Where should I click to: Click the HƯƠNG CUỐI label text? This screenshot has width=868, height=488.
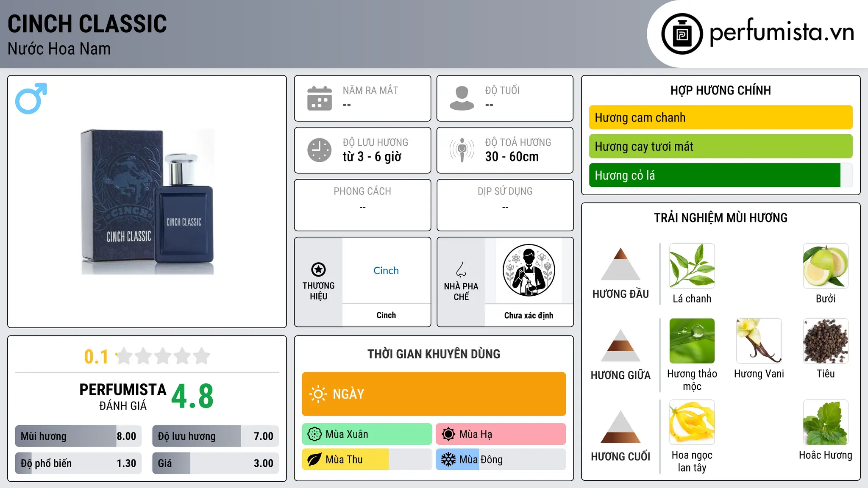621,457
